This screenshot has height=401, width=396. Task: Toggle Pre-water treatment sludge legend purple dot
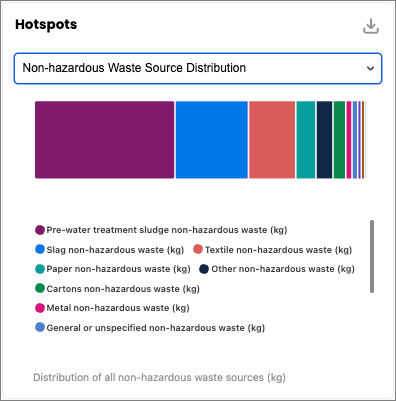40,230
